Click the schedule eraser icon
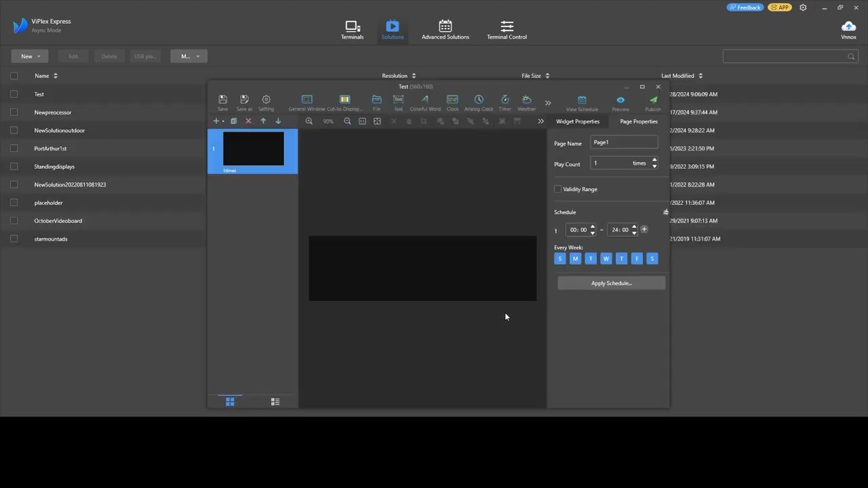 click(665, 212)
